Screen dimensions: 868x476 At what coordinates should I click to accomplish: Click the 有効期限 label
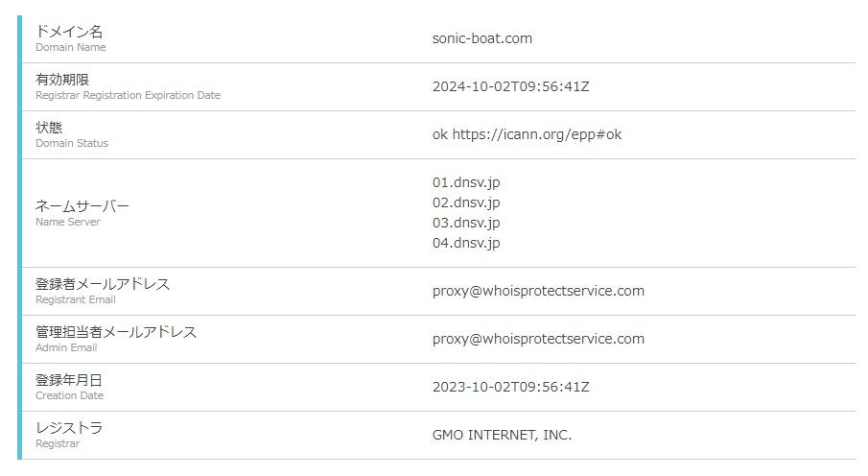click(x=61, y=80)
